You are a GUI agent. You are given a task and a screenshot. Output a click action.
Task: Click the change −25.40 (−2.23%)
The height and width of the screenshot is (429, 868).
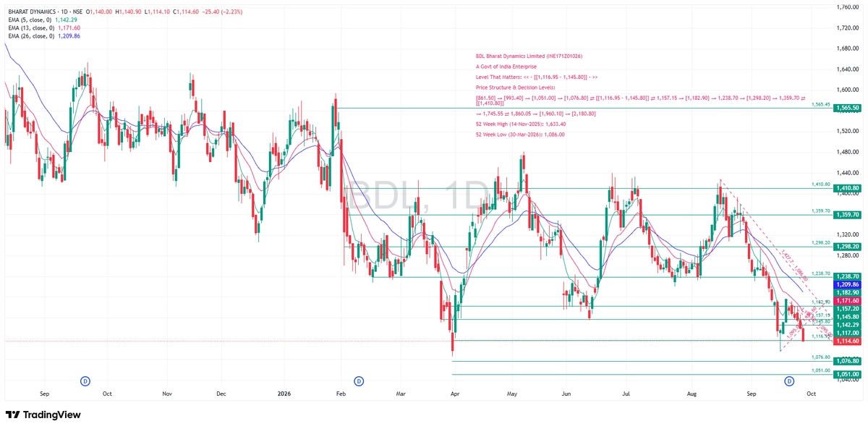pos(223,12)
